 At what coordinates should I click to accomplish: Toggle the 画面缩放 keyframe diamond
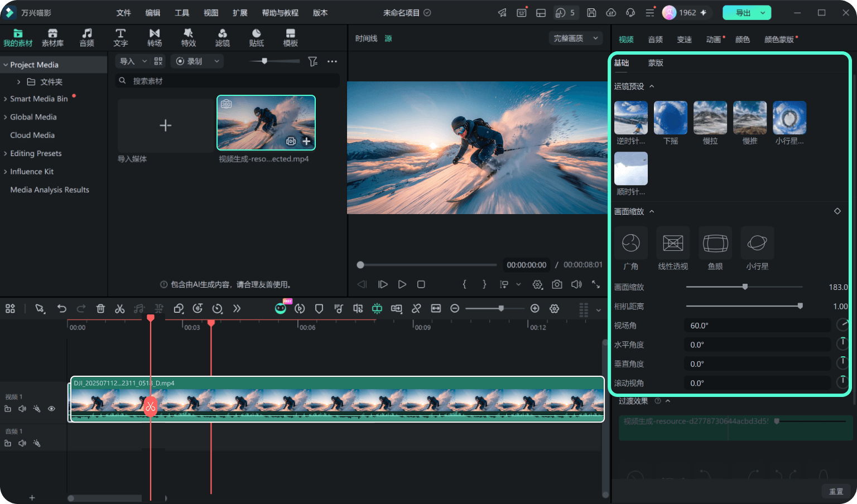click(x=837, y=211)
